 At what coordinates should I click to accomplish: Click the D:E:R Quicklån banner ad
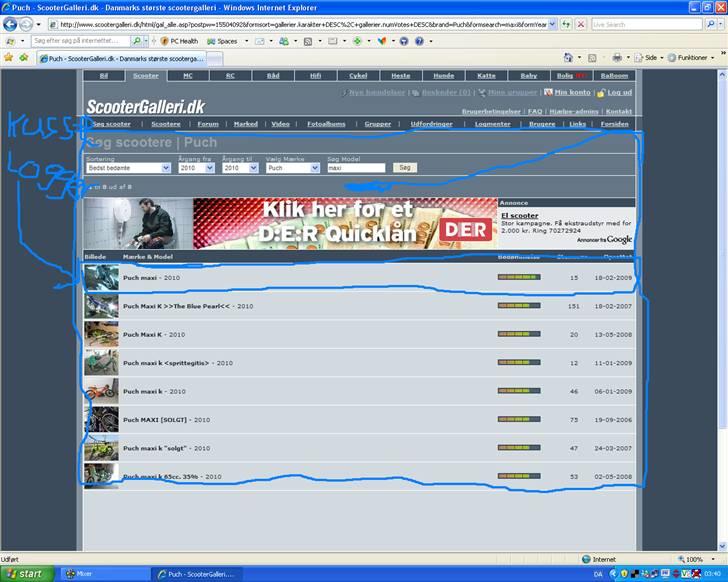[345, 222]
